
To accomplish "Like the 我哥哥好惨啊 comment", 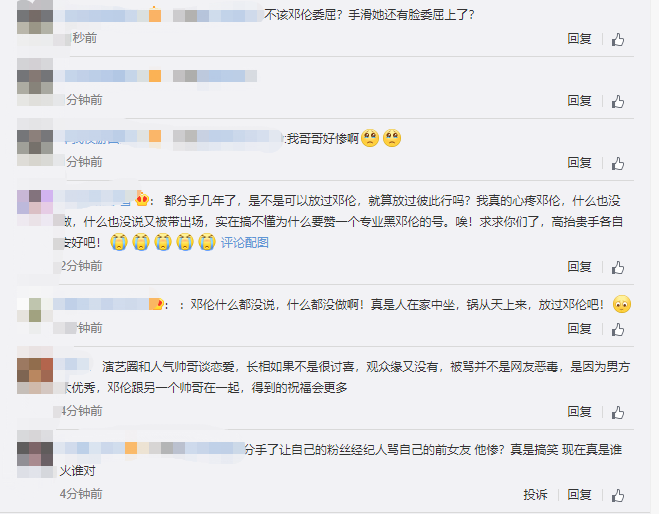I will coord(618,163).
